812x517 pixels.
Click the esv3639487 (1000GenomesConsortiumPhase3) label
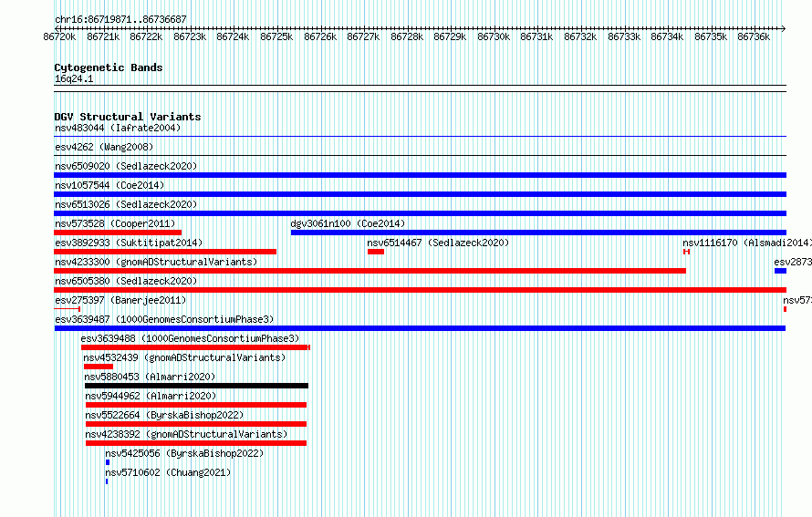pyautogui.click(x=164, y=319)
